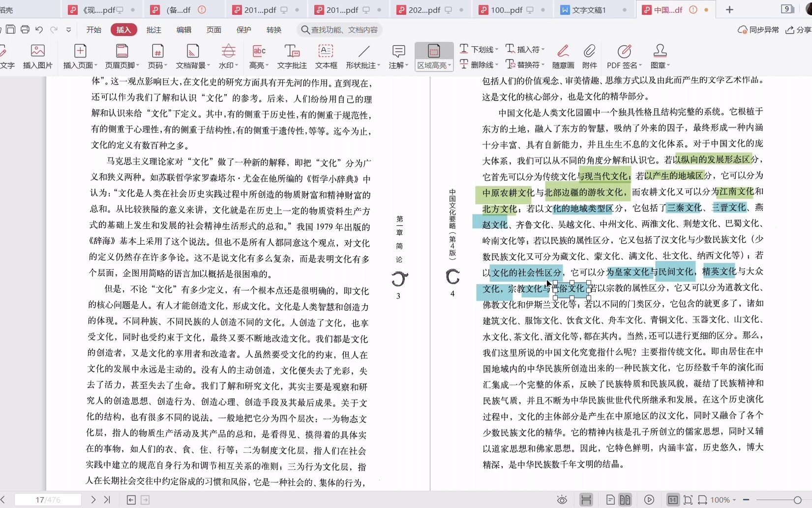Screen dimensions: 812x508
Task: Toggle continuous scrolling mode in status bar
Action: point(586,500)
